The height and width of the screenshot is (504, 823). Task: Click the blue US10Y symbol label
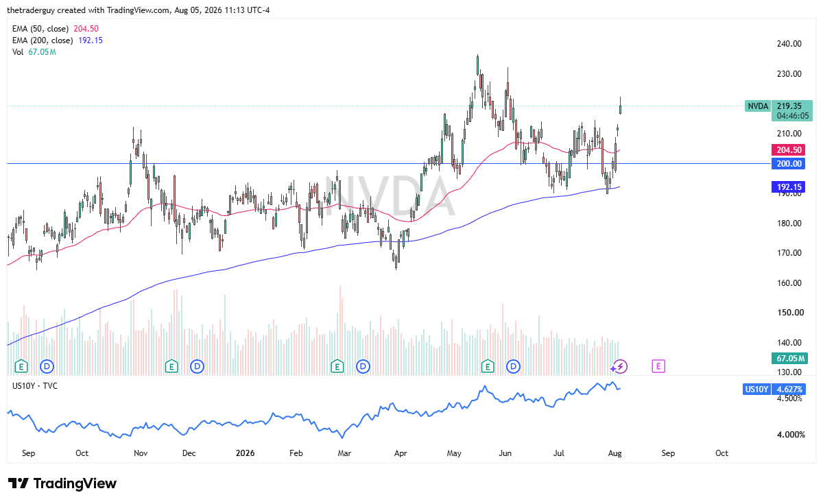coord(757,389)
